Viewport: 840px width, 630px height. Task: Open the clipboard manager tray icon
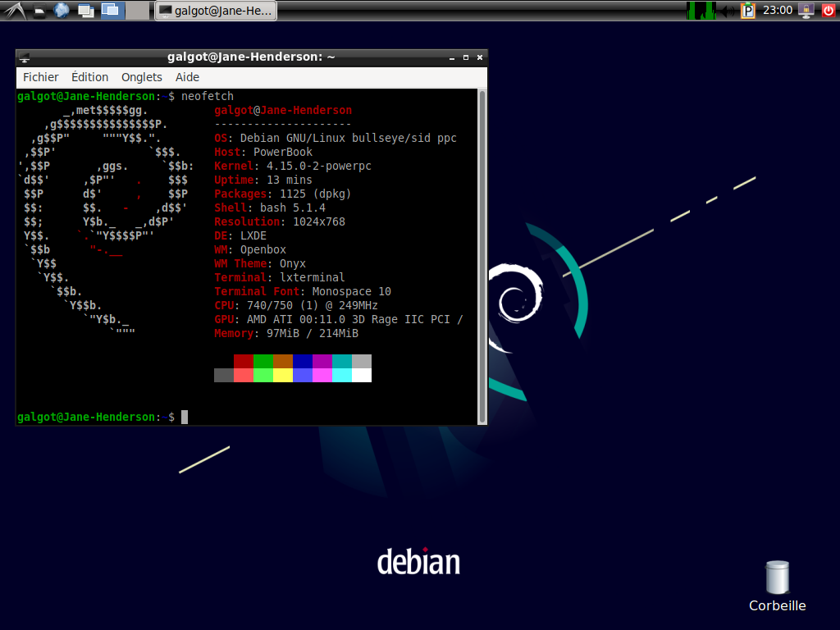pos(748,11)
